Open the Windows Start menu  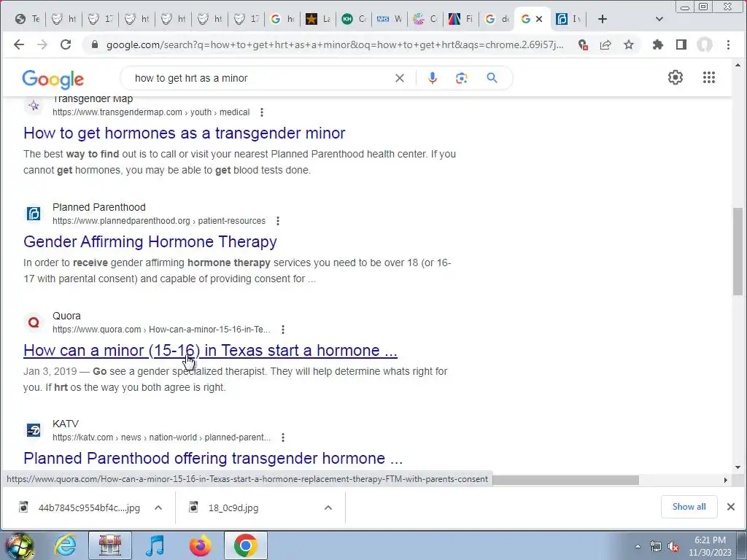tap(18, 546)
